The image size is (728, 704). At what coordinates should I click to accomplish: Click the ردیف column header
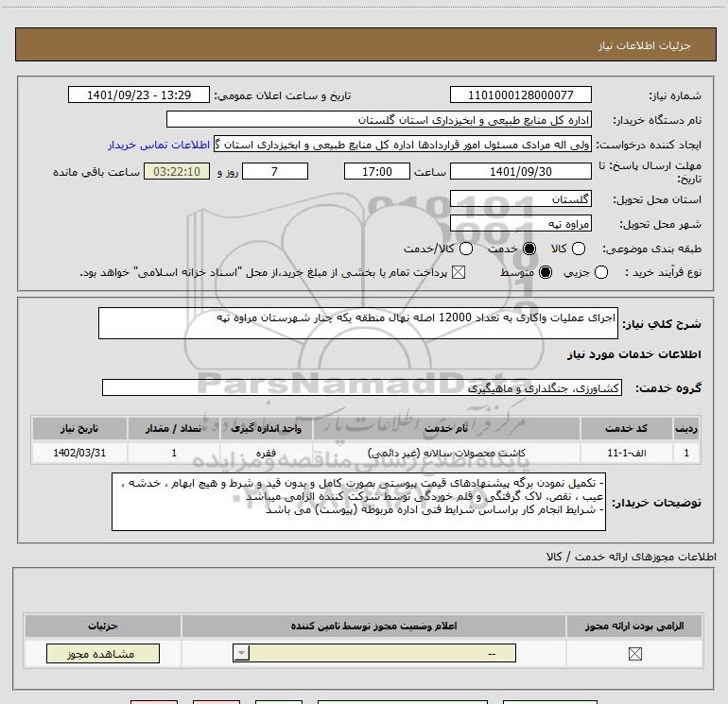(686, 428)
